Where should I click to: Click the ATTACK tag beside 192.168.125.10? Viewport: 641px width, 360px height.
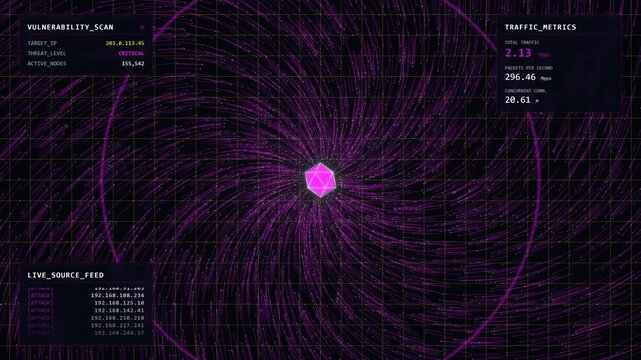[x=40, y=303]
